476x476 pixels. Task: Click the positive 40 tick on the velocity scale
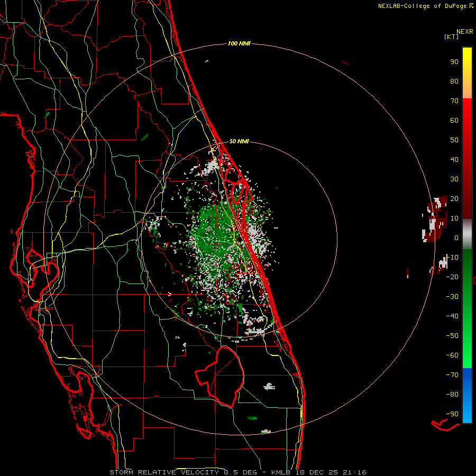454,159
